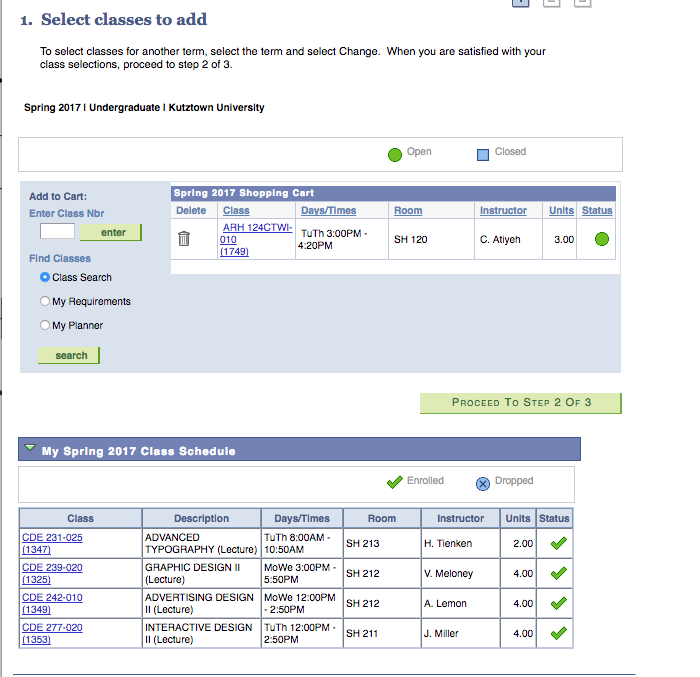Open the CDE 242-010 class link
This screenshot has height=677, width=700.
coord(52,598)
